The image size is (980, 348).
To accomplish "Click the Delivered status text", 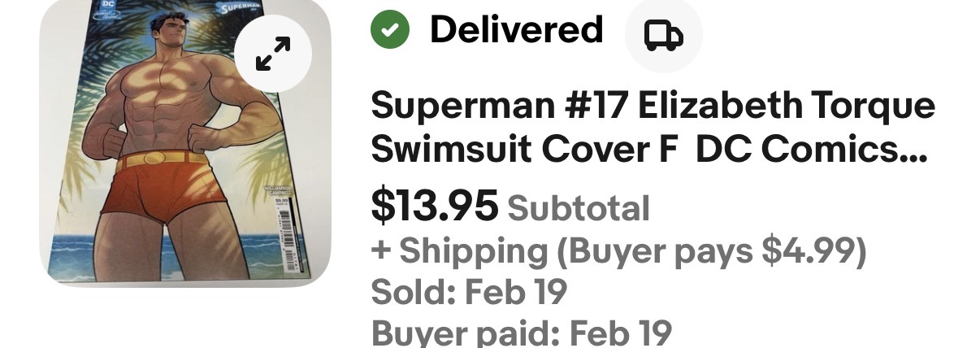I will coord(516,30).
